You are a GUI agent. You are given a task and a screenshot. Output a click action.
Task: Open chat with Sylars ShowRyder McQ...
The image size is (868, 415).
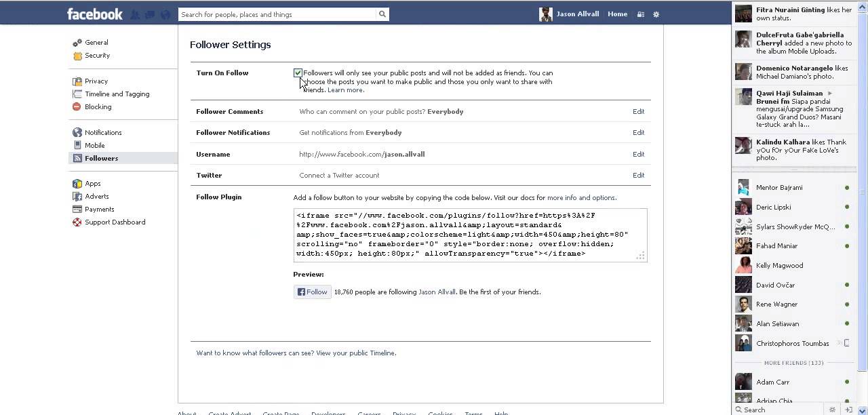792,226
